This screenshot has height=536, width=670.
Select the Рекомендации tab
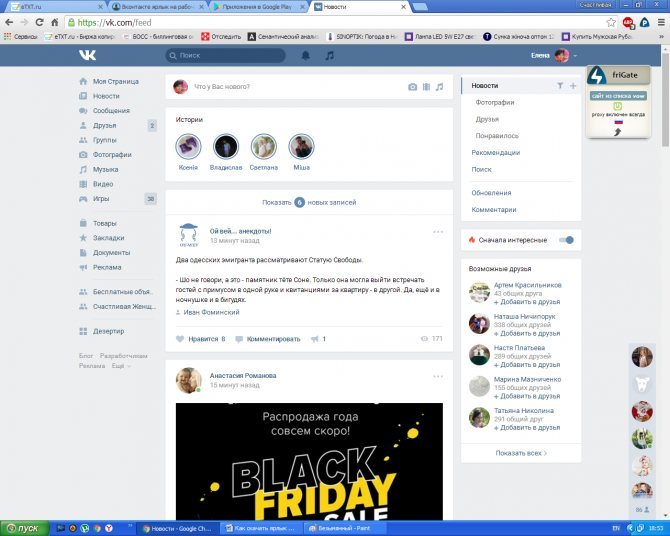(x=496, y=153)
